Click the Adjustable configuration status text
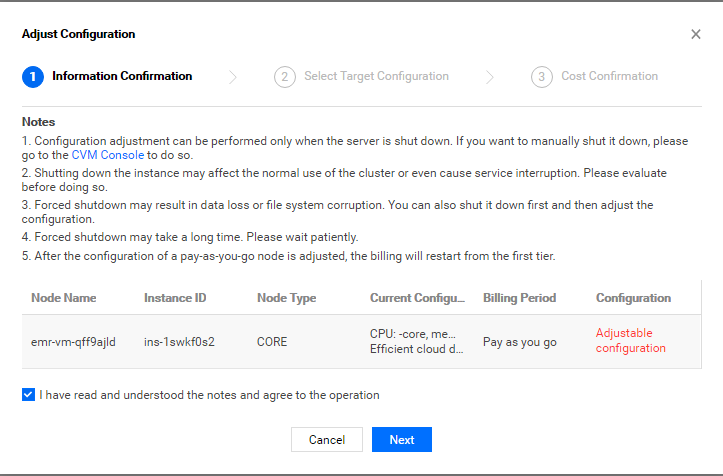The height and width of the screenshot is (476, 723). coord(630,340)
